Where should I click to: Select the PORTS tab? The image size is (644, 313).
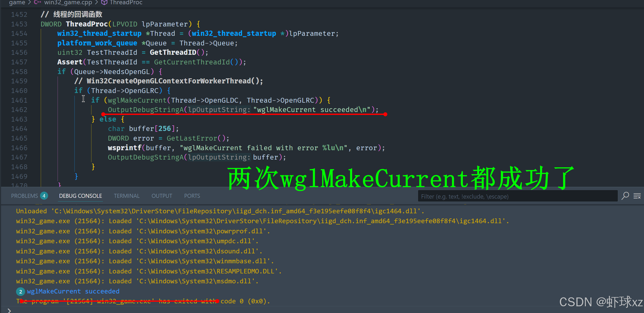coord(192,196)
